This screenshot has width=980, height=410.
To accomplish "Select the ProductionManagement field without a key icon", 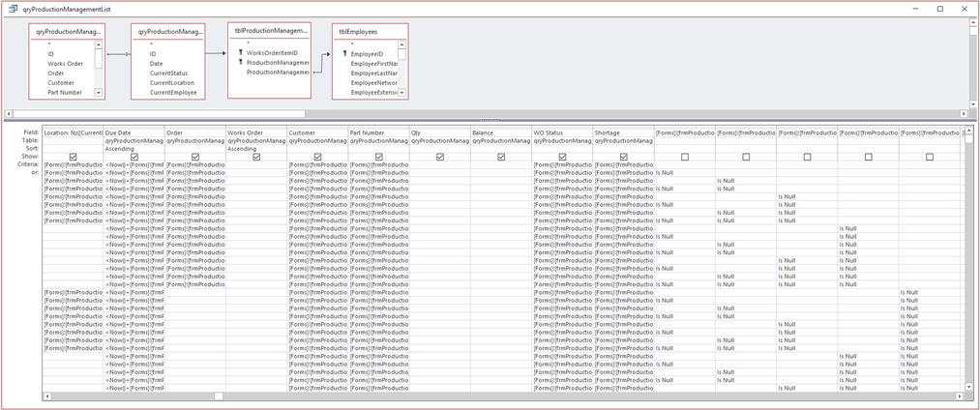I will [x=278, y=73].
